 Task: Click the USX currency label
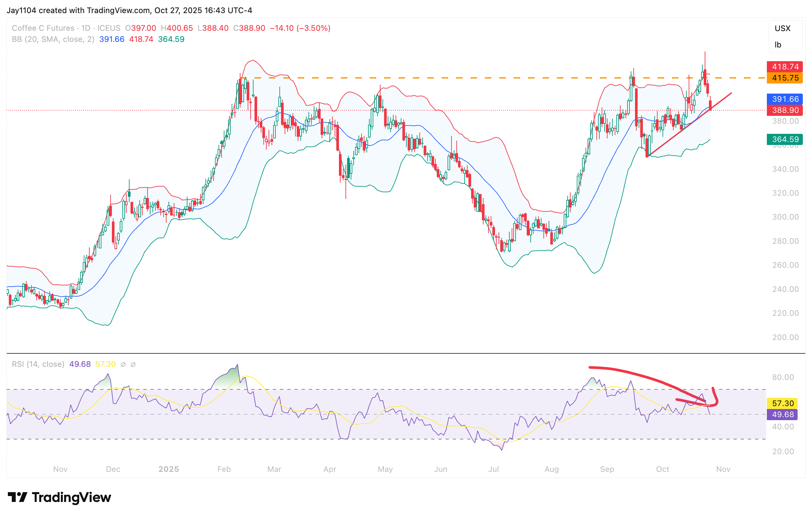pos(782,28)
